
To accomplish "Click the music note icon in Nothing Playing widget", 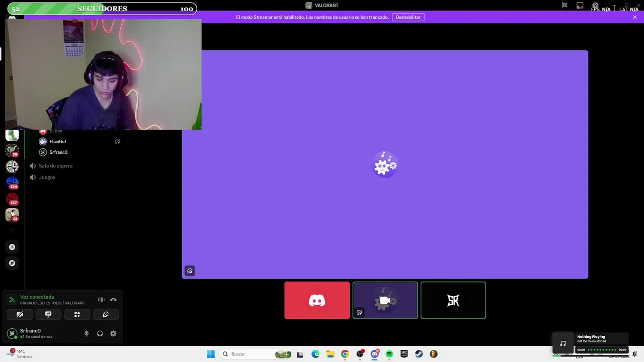I will coord(563,343).
